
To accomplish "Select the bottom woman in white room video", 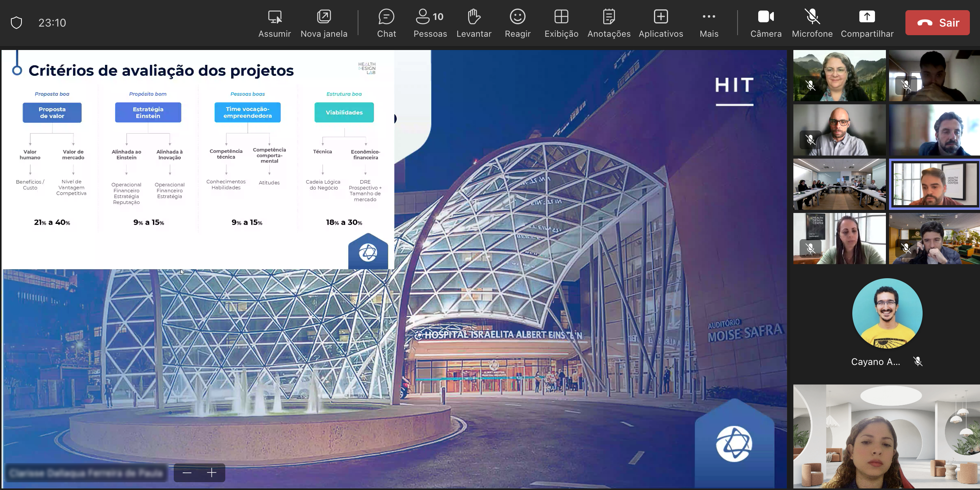I will click(x=886, y=436).
